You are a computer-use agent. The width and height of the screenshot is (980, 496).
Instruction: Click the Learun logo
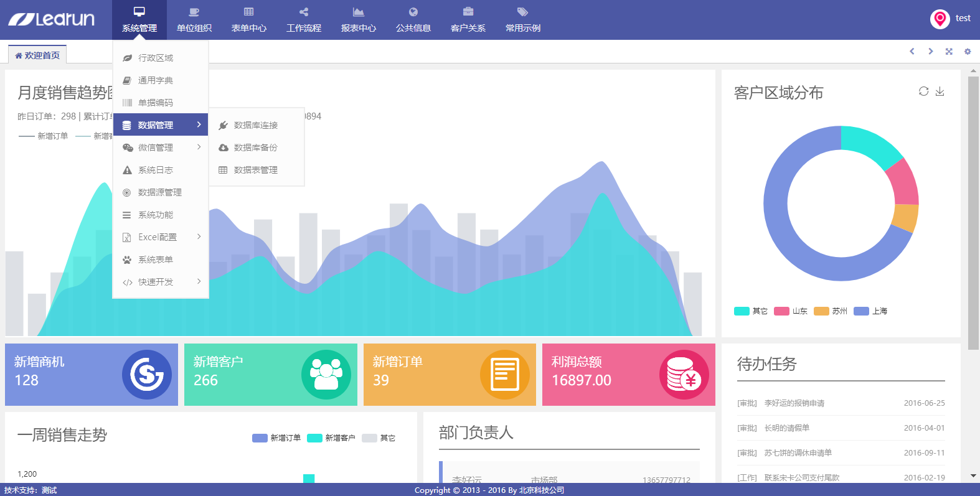[x=51, y=19]
